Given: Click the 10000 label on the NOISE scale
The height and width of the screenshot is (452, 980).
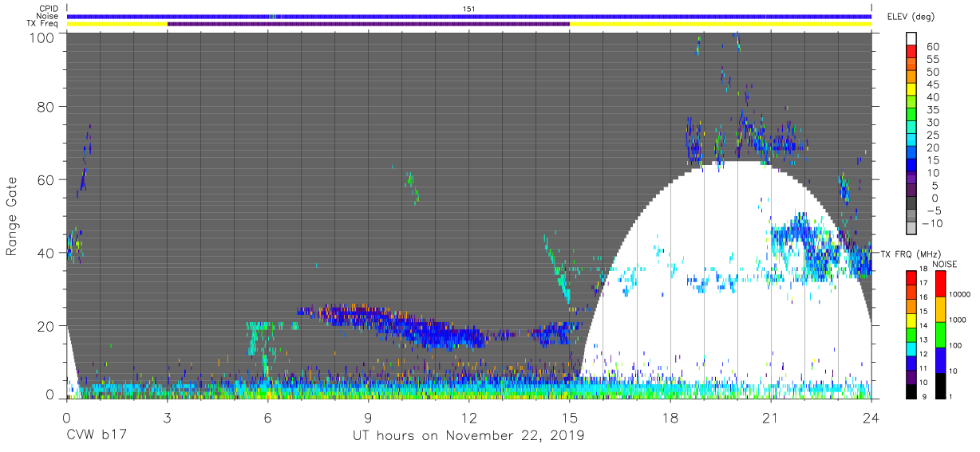Looking at the screenshot, I should pyautogui.click(x=961, y=295).
